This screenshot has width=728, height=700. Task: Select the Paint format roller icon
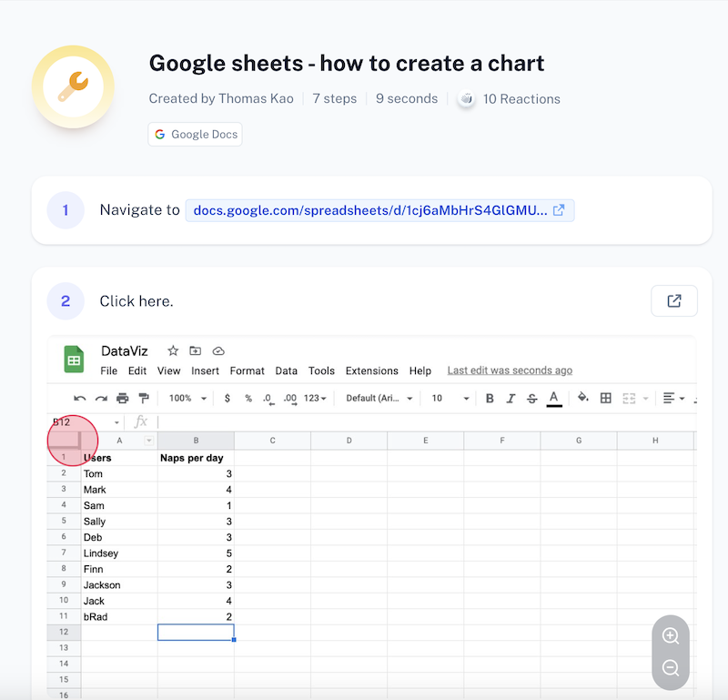(x=144, y=398)
